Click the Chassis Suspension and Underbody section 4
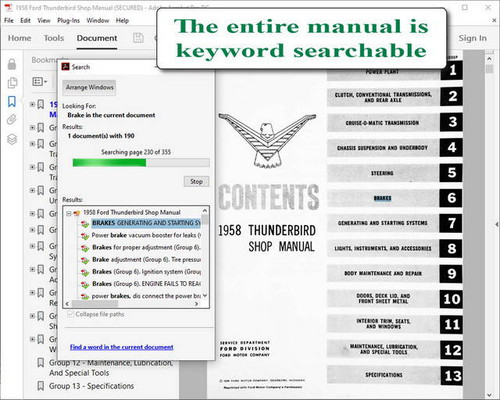500x400 pixels. click(395, 148)
